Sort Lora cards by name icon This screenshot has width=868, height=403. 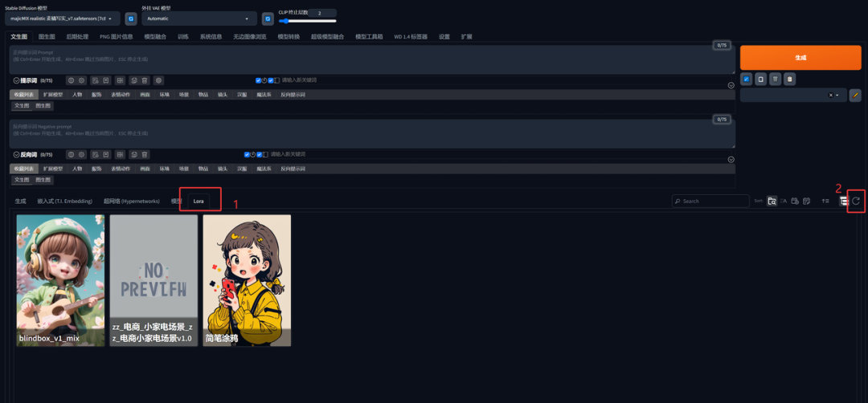[784, 201]
